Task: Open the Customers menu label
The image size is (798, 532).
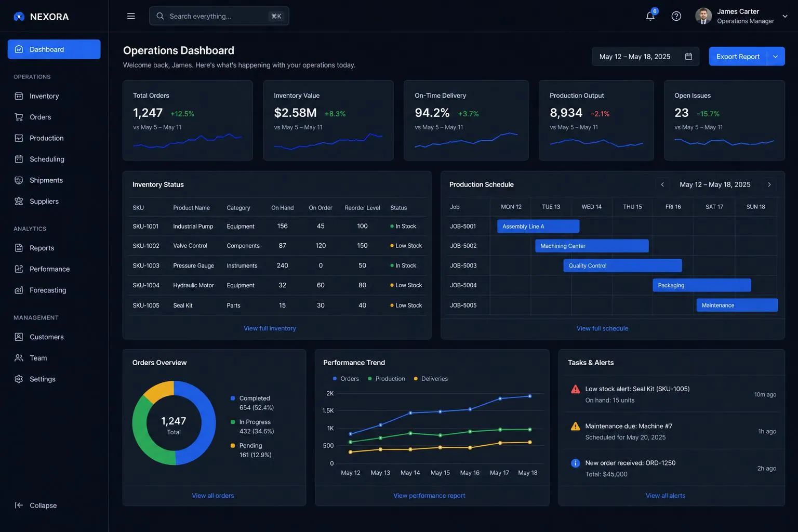Action: click(x=47, y=337)
